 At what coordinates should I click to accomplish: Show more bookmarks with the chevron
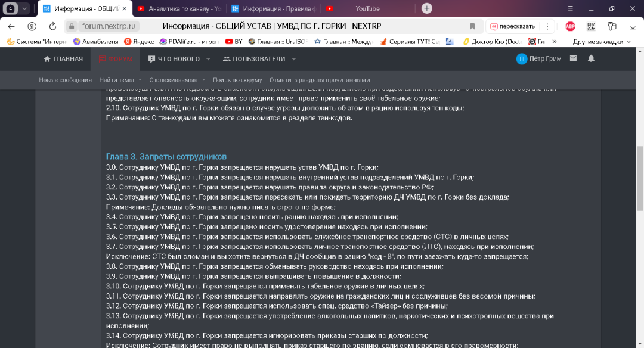pos(555,42)
